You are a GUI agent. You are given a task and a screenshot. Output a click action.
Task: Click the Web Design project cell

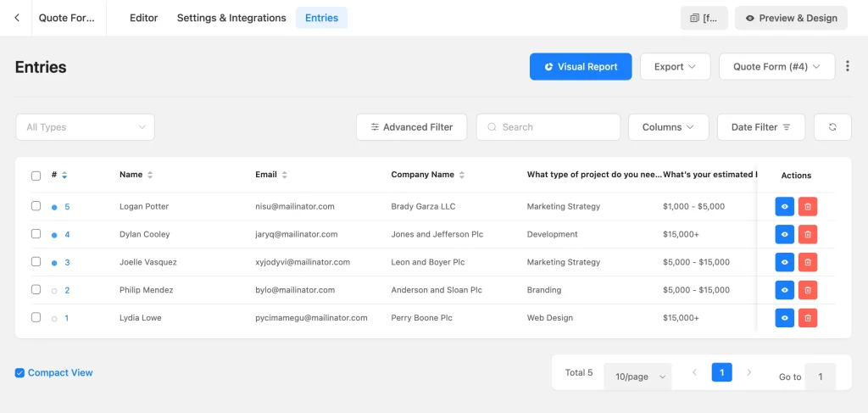pyautogui.click(x=549, y=318)
